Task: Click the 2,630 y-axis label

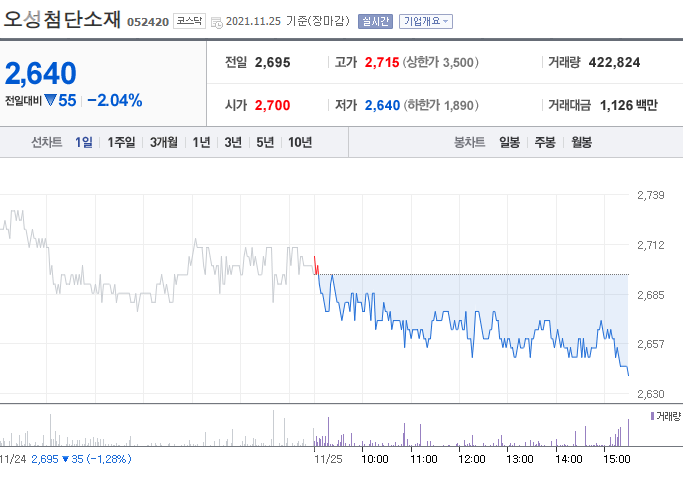Action: (651, 394)
